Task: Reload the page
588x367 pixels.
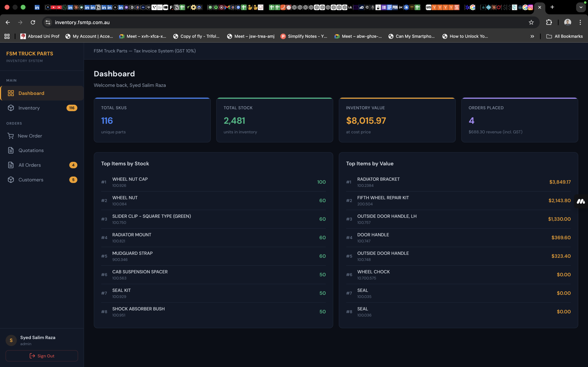Action: click(x=33, y=22)
